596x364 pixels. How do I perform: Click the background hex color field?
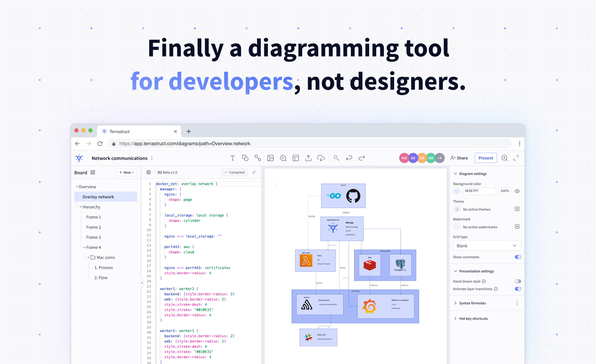pyautogui.click(x=479, y=191)
